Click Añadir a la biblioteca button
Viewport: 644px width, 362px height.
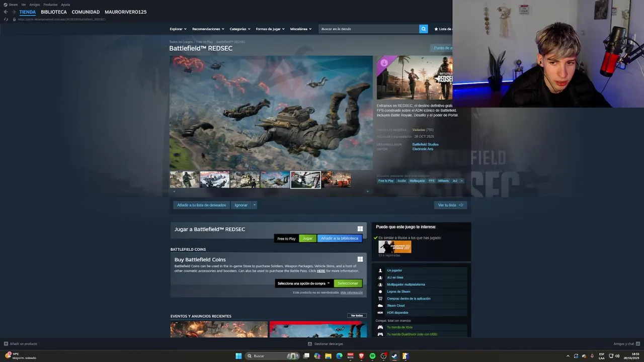tap(340, 238)
